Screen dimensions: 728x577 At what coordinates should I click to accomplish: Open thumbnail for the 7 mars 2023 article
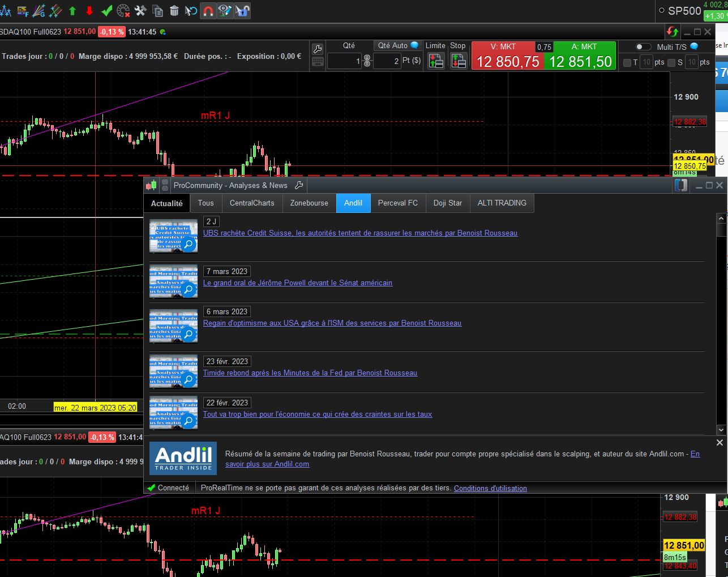tap(173, 281)
